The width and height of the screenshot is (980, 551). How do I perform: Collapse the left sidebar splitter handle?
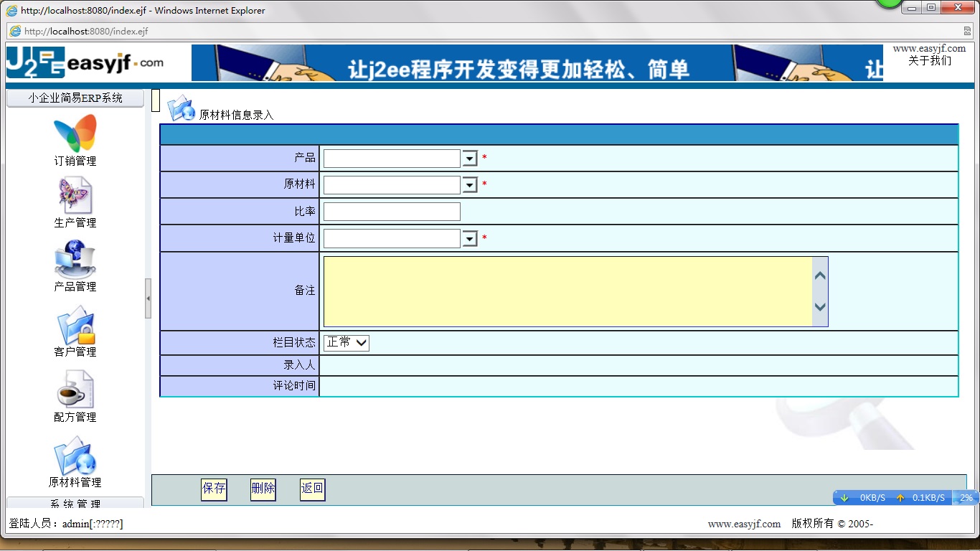coord(149,298)
